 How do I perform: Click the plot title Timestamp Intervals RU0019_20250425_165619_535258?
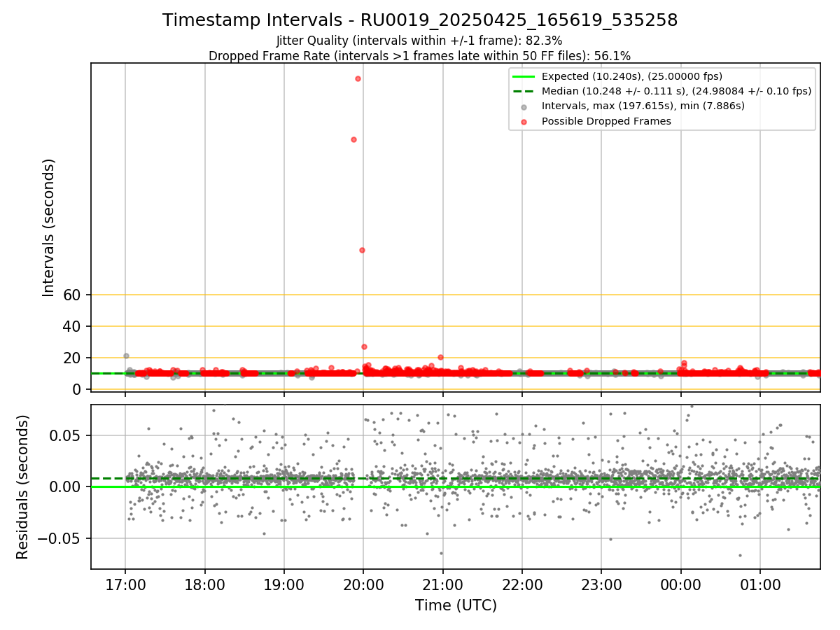(x=420, y=20)
